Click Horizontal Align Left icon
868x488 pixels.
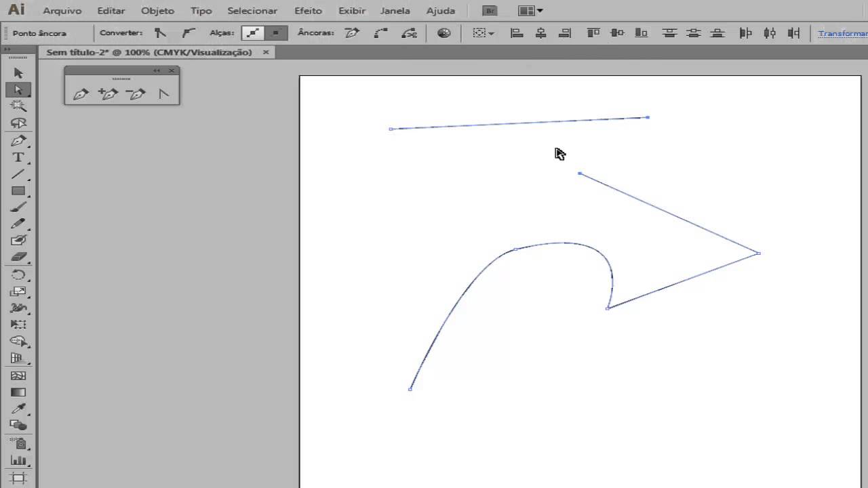click(x=517, y=33)
